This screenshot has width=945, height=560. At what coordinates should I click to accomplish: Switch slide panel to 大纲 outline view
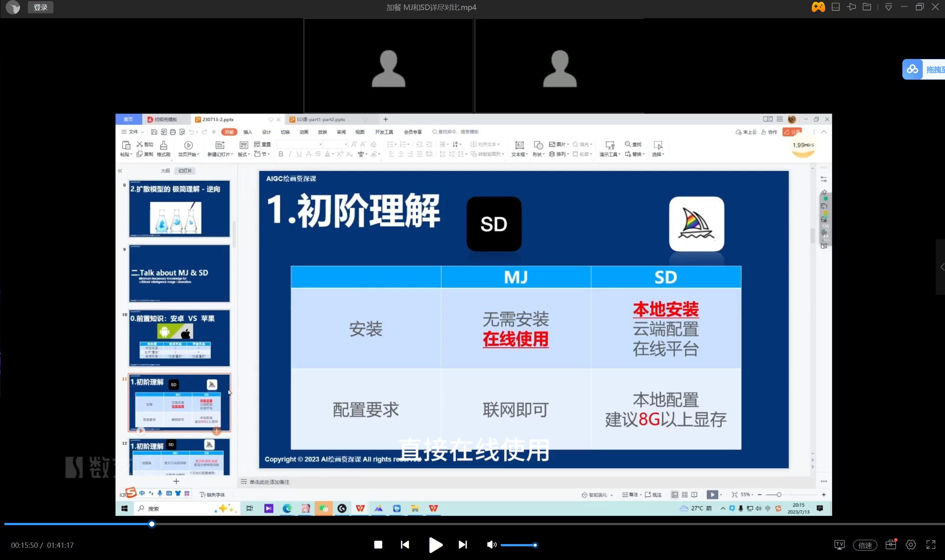coord(165,171)
